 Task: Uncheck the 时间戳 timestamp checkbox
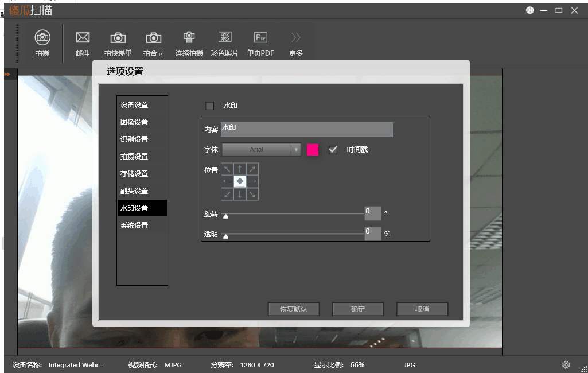click(333, 150)
